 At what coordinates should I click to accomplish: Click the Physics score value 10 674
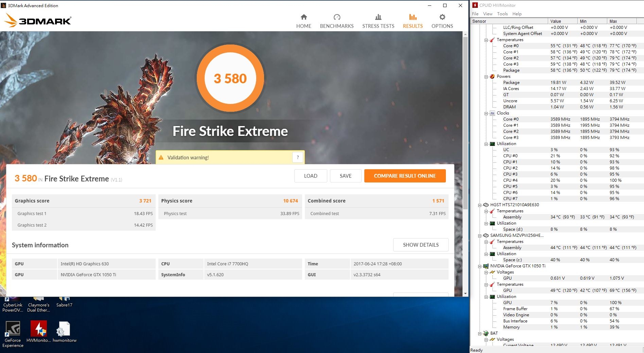291,201
